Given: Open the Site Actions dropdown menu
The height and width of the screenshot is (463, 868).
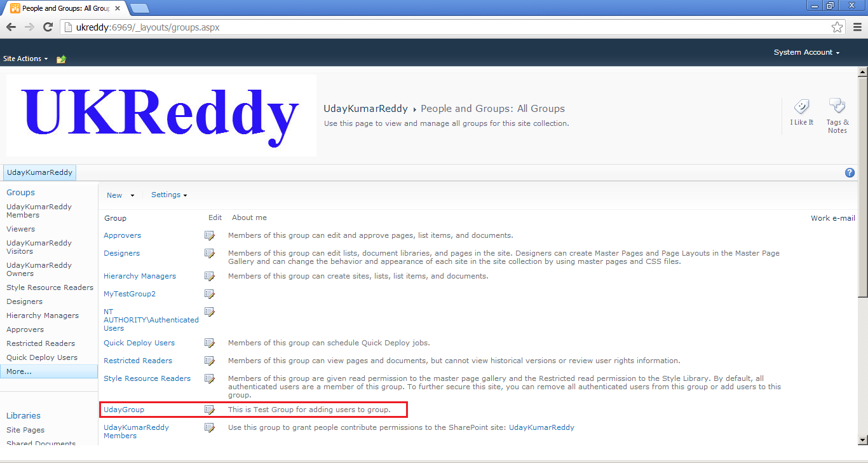Looking at the screenshot, I should [x=26, y=59].
